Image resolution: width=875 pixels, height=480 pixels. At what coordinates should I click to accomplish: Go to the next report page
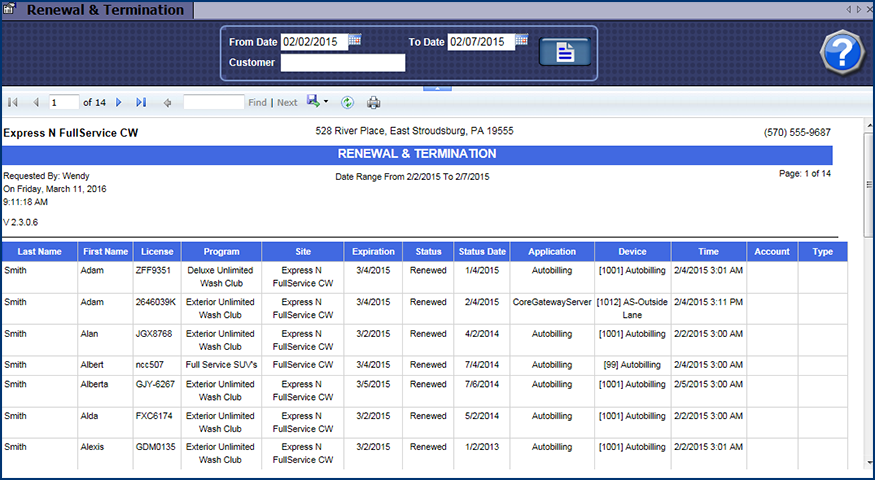coord(119,102)
